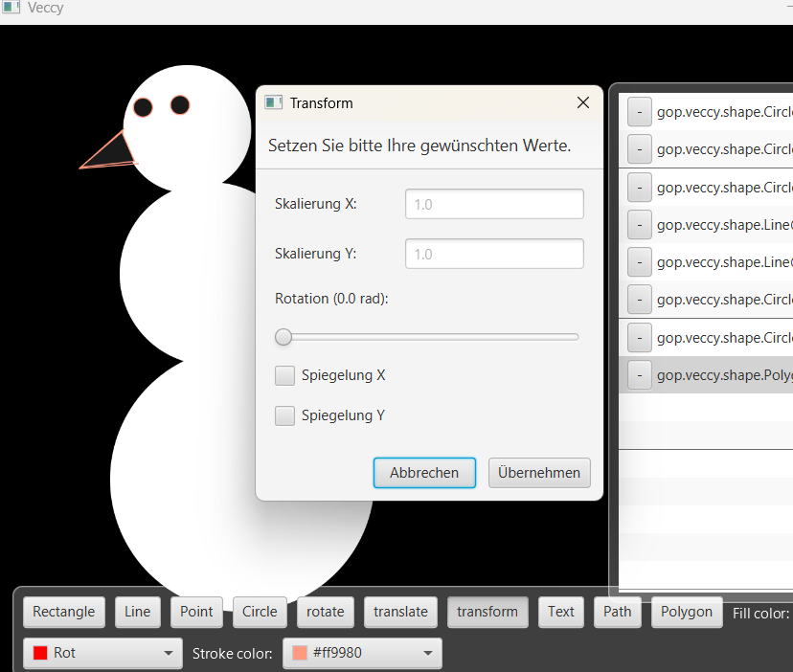
Task: Select the Rectangle tool button
Action: pos(64,612)
